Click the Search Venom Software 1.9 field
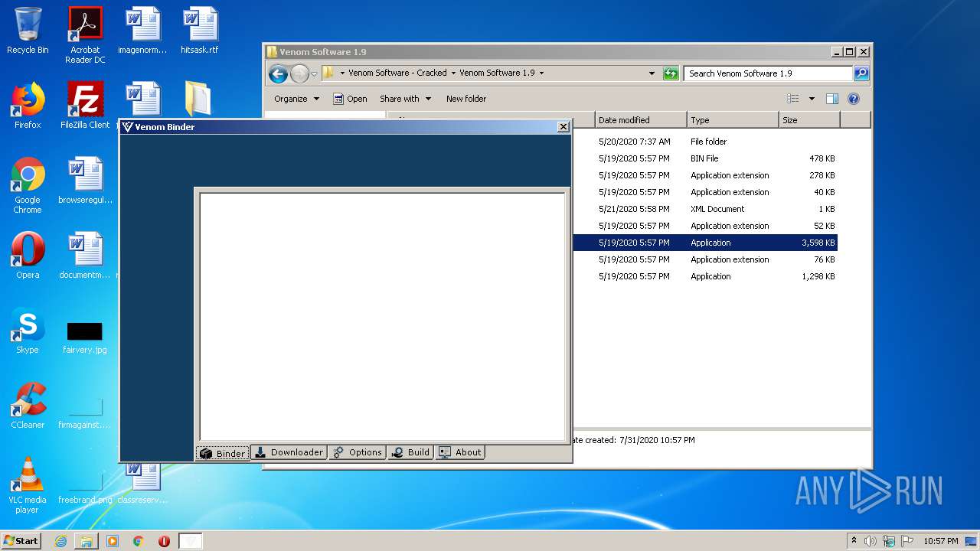The image size is (980, 551). (x=768, y=73)
